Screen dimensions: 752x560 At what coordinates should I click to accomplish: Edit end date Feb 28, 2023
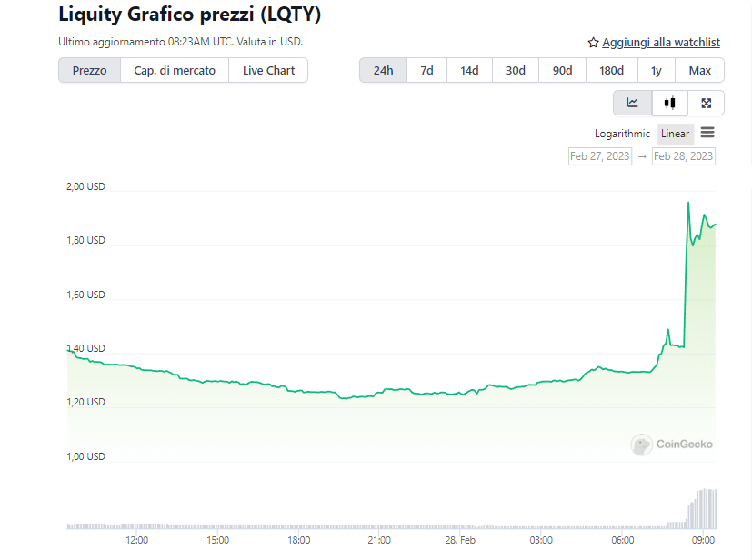click(684, 156)
